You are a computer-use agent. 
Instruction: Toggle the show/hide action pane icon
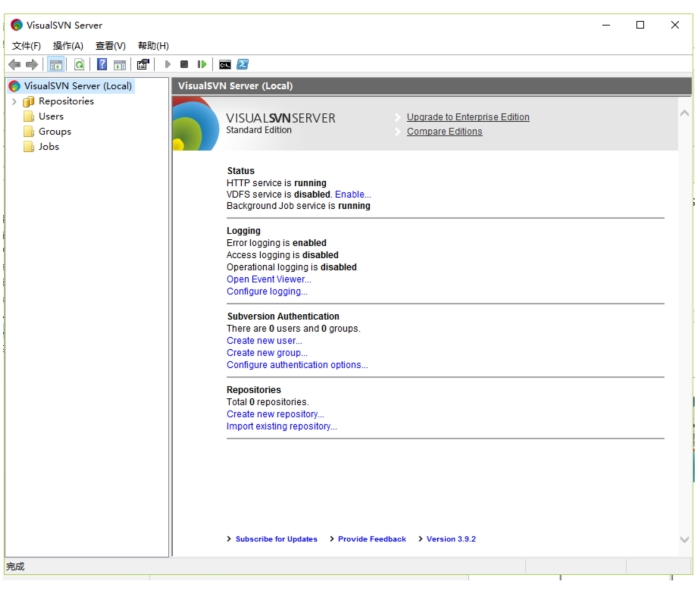pyautogui.click(x=120, y=65)
